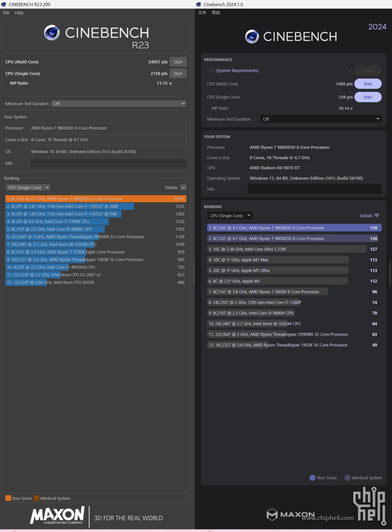Click the Cinebench 2024 logo sphere icon

pyautogui.click(x=252, y=36)
